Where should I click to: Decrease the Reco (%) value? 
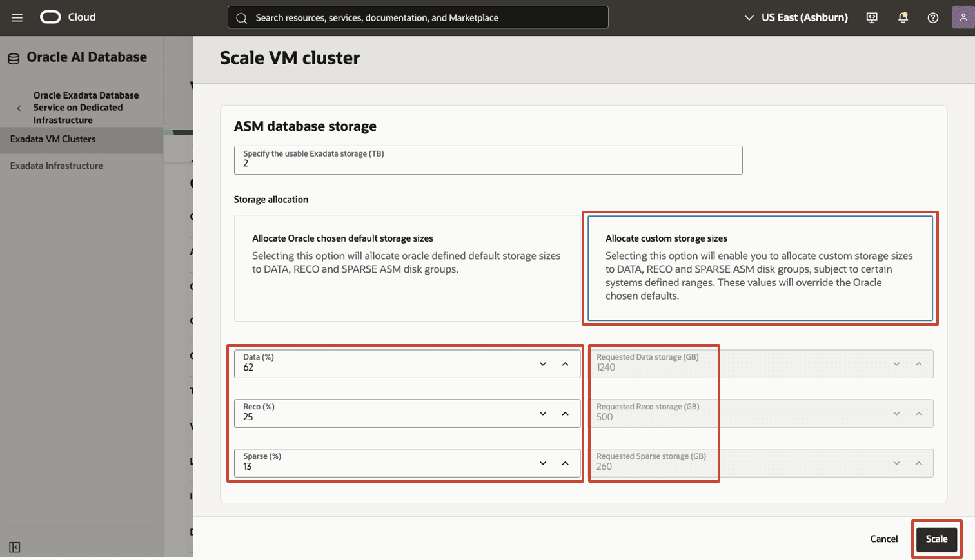click(543, 414)
